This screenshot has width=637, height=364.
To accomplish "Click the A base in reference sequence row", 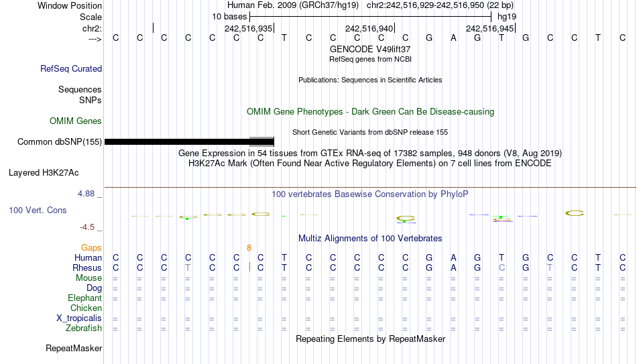I will click(x=453, y=38).
